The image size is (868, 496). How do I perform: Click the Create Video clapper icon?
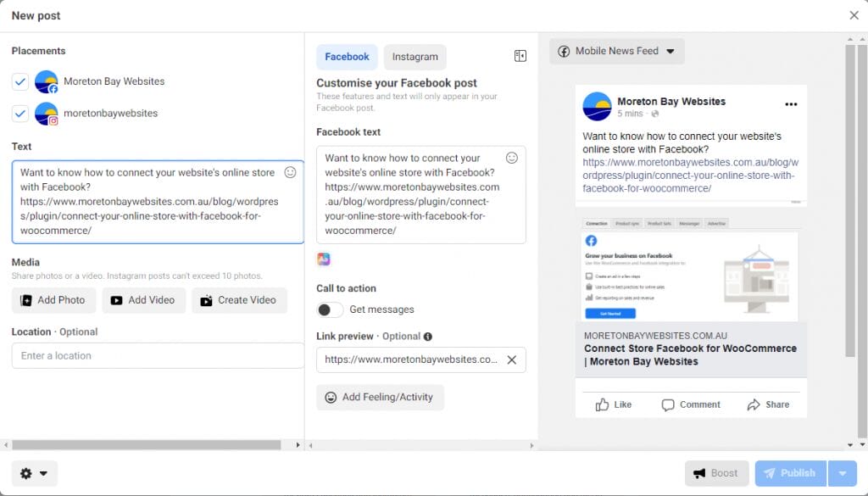click(206, 301)
